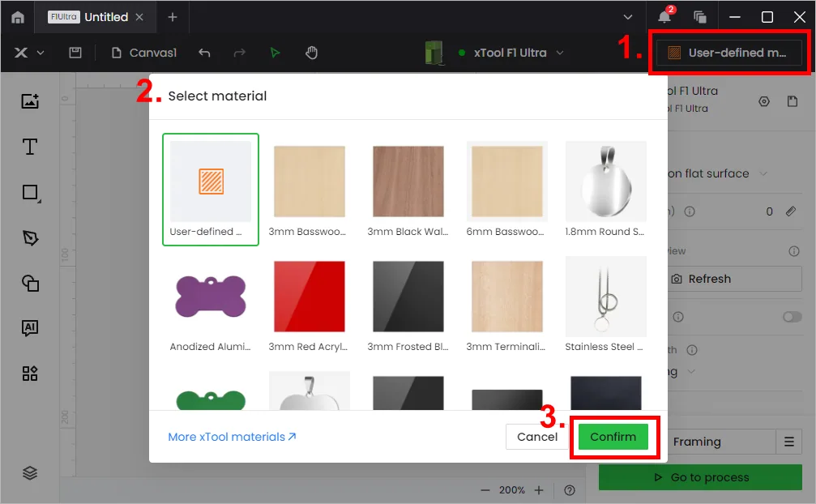Zoom out the canvas
Screen dimensions: 816x504
[x=485, y=490]
